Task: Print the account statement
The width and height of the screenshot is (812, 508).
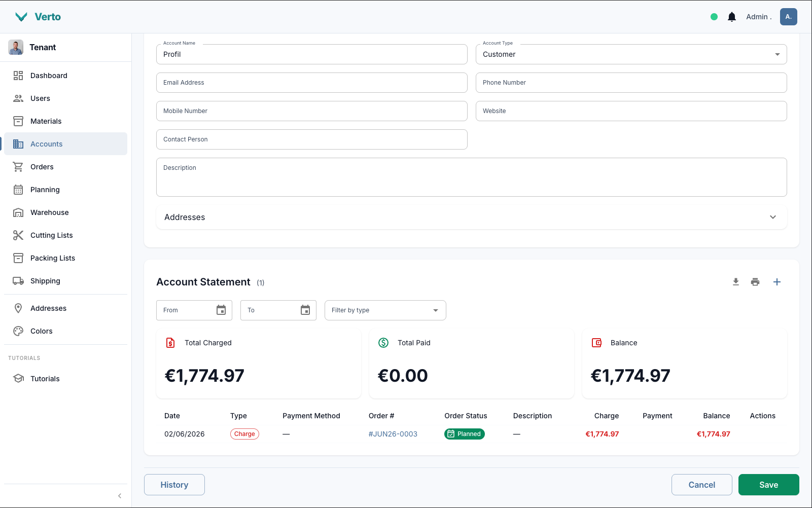Action: [755, 282]
